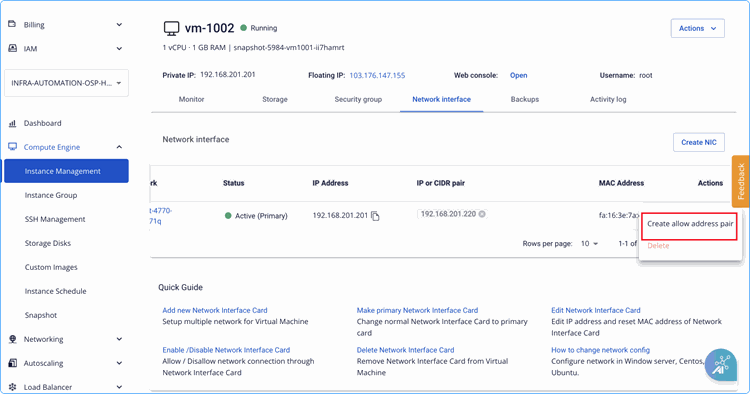Click the Active (Primary) status cell

(256, 216)
